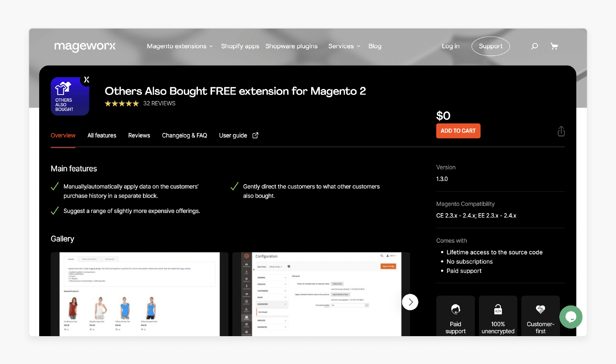Viewport: 616px width, 364px height.
Task: Open Shopify apps page
Action: (x=240, y=46)
